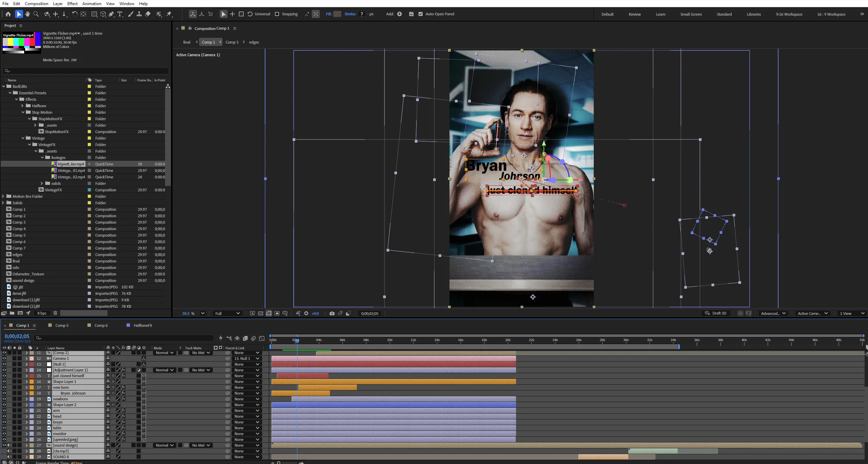868x464 pixels.
Task: Select the Pen tool
Action: (x=111, y=14)
